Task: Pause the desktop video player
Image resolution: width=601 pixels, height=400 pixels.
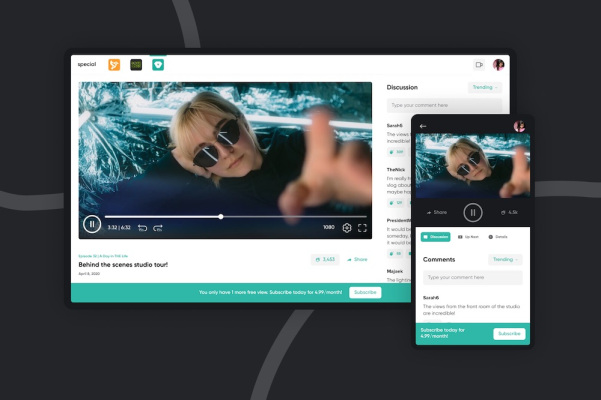Action: click(x=91, y=225)
